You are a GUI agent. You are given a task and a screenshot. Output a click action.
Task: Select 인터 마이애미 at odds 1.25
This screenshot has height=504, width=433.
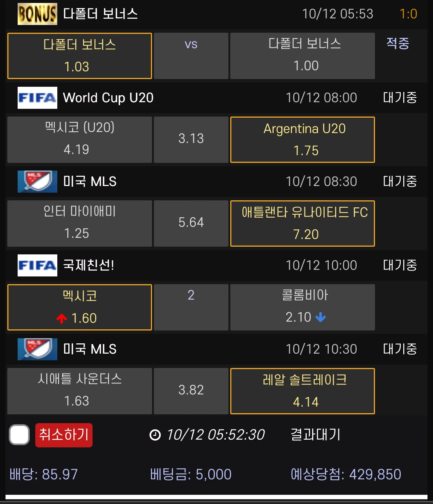(x=79, y=224)
